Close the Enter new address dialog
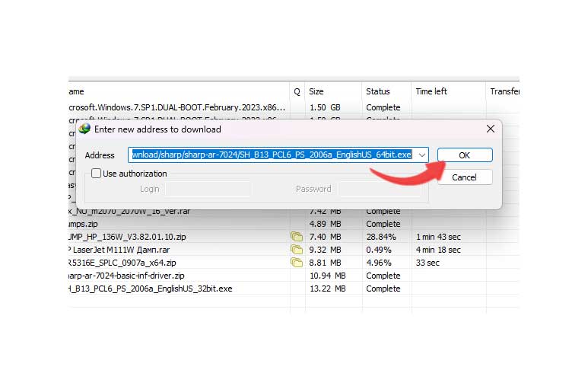588x389 pixels. [490, 129]
